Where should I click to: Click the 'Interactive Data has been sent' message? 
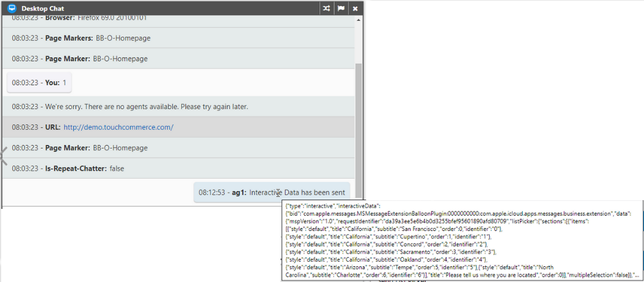click(297, 193)
